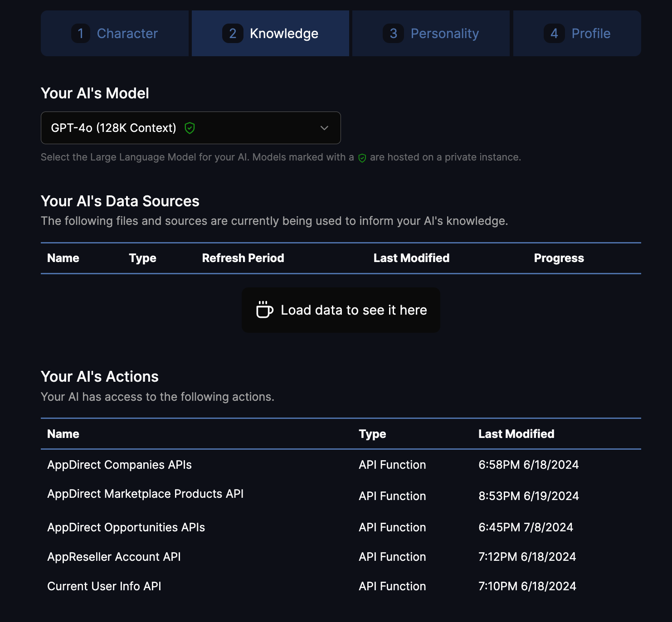Click API Function type for Opportunities APIs

pos(392,527)
